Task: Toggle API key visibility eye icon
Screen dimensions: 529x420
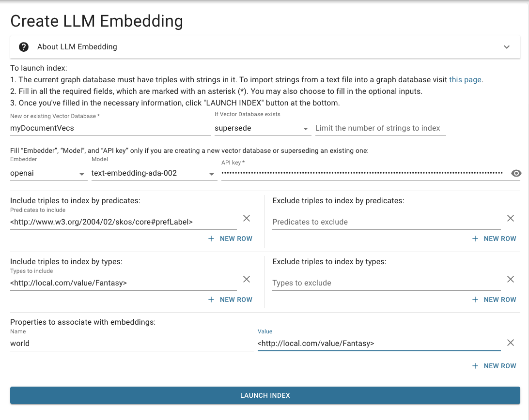Action: 516,173
